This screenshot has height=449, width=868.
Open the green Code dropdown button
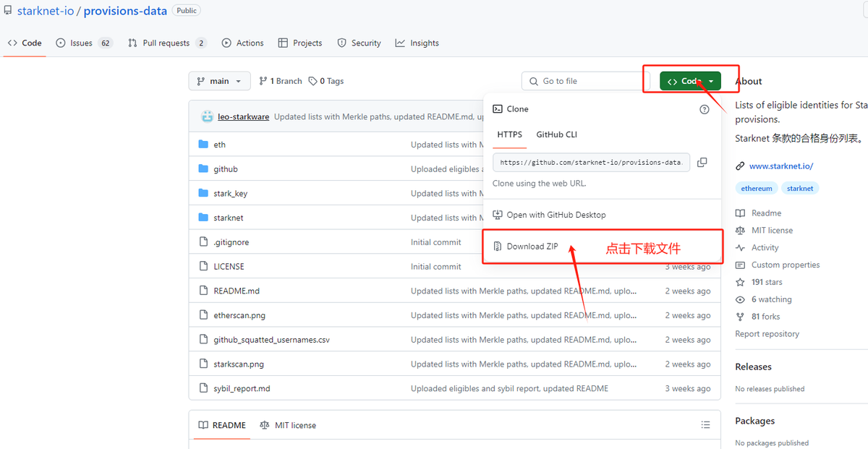tap(690, 81)
